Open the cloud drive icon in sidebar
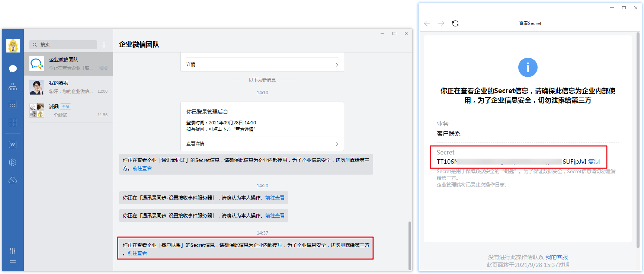Image resolution: width=644 pixels, height=274 pixels. [x=13, y=180]
